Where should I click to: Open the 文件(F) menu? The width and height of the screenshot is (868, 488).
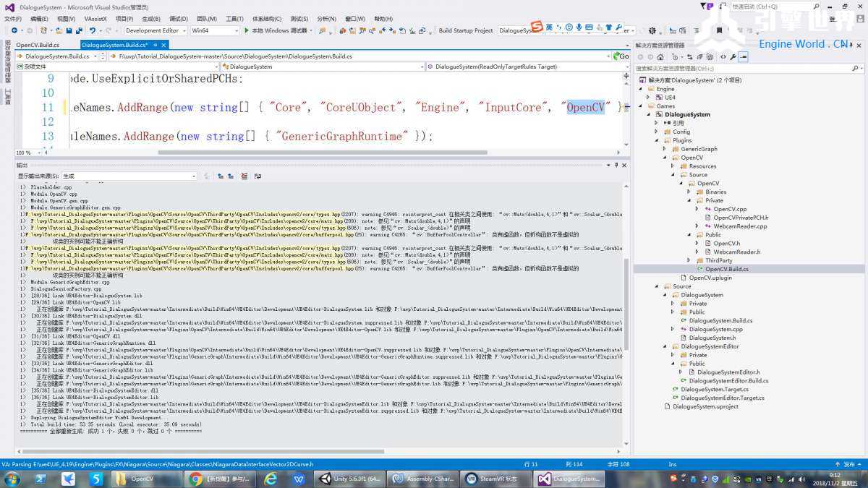(12, 19)
